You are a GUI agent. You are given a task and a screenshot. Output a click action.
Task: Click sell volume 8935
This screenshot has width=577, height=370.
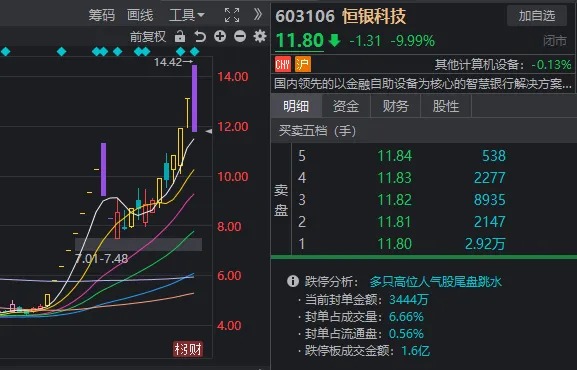click(x=489, y=200)
